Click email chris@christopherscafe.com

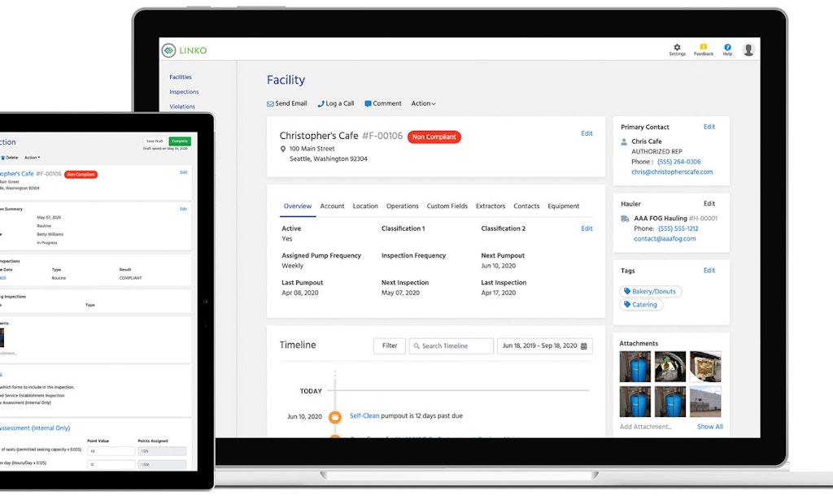coord(672,172)
